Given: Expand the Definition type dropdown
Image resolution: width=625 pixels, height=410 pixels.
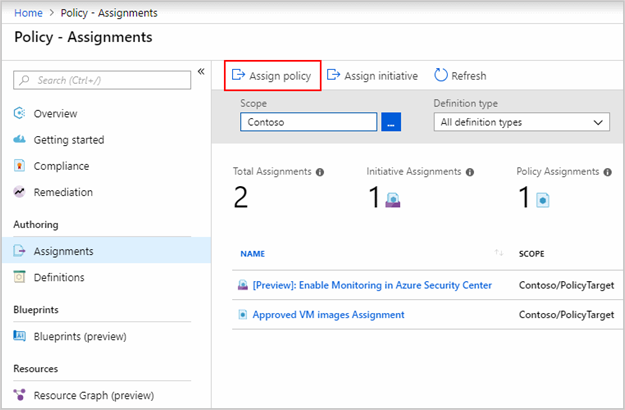Looking at the screenshot, I should click(521, 122).
